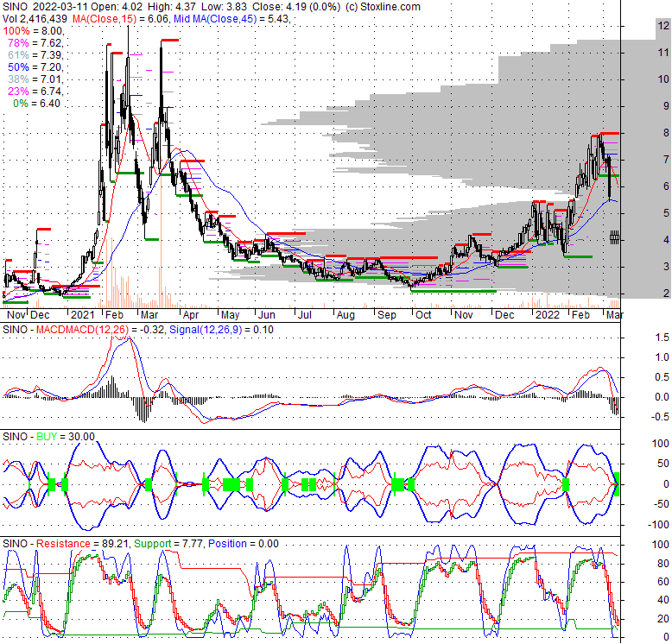Click the Aug label on the time axis
Screen dimensions: 672x644
coord(346,315)
